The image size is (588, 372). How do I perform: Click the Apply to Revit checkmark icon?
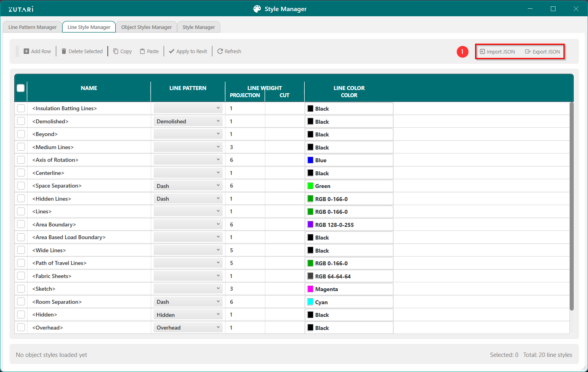click(172, 52)
